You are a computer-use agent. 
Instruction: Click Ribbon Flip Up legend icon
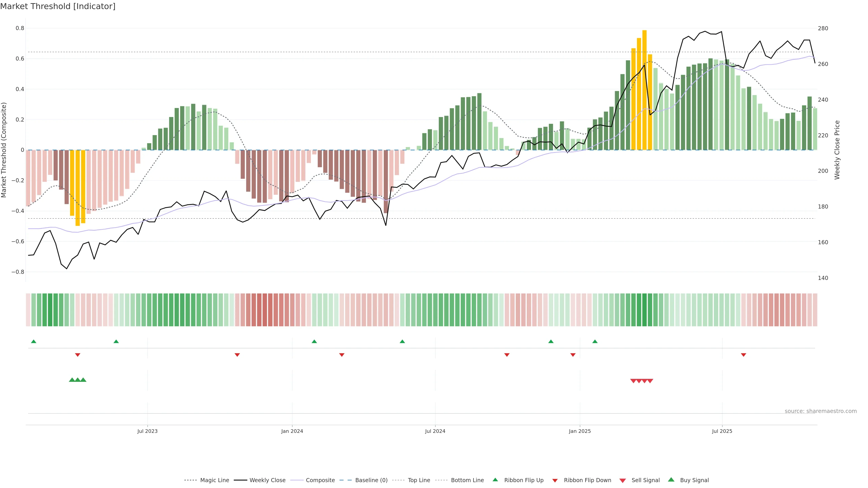(495, 480)
